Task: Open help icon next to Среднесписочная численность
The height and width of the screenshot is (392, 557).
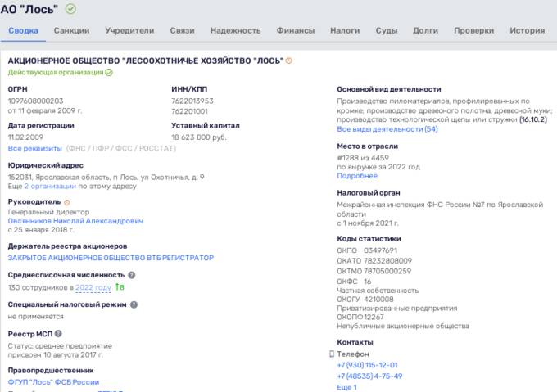Action: 131,275
